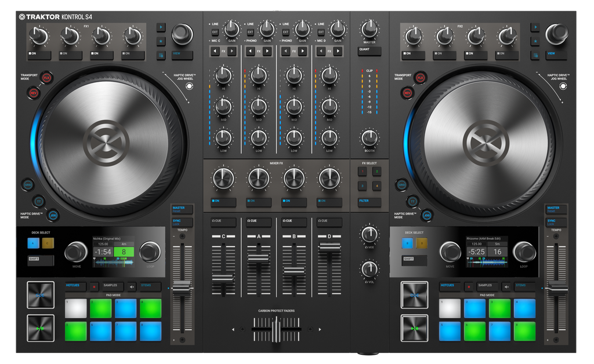The height and width of the screenshot is (364, 594).
Task: Turn off the first FX2 ON switch
Action: point(414,53)
